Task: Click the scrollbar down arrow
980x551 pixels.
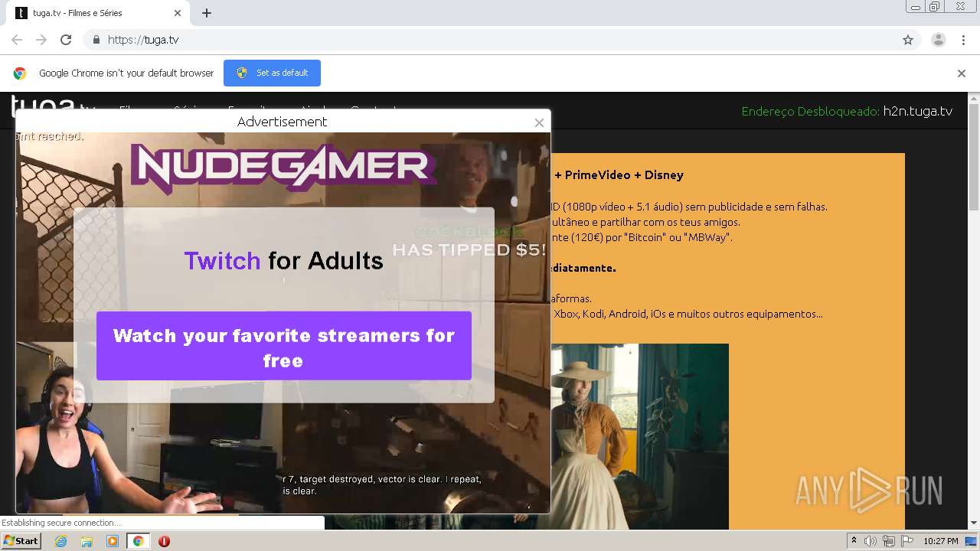Action: [974, 523]
